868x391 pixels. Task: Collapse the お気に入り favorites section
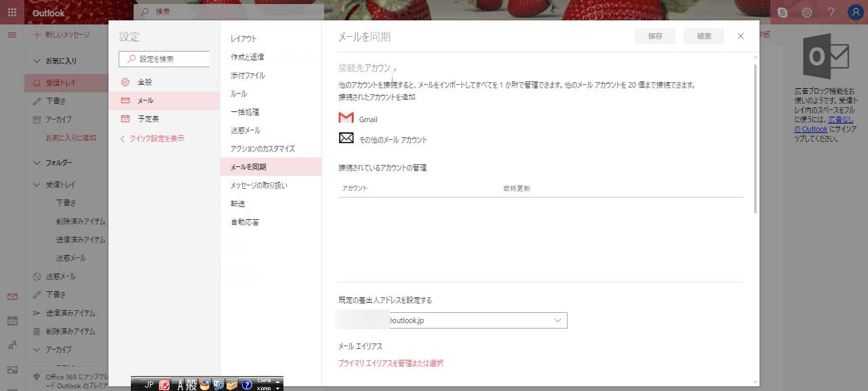click(x=37, y=61)
